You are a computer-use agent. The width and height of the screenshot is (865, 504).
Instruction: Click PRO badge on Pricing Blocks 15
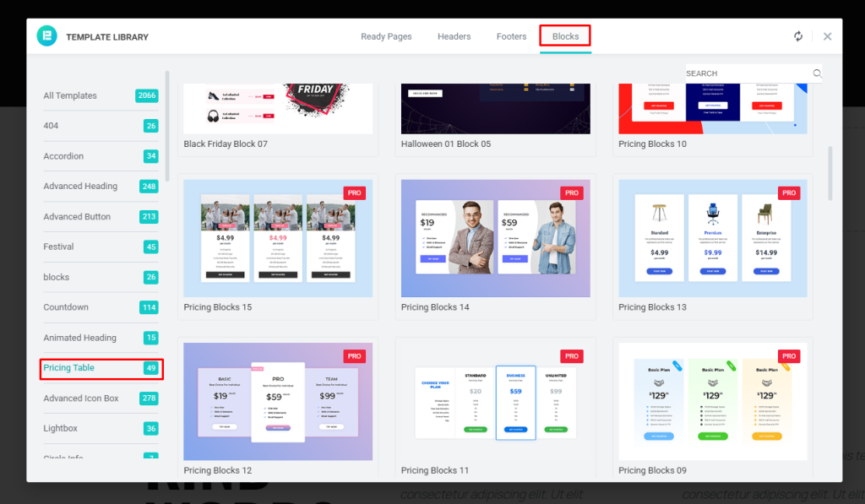354,193
